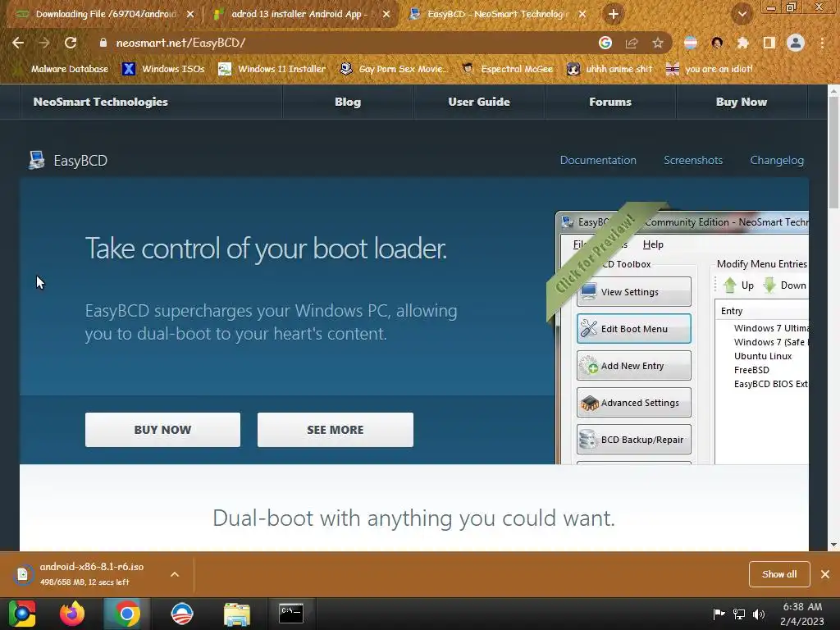Image resolution: width=840 pixels, height=630 pixels.
Task: View site information lock icon
Action: 103,43
